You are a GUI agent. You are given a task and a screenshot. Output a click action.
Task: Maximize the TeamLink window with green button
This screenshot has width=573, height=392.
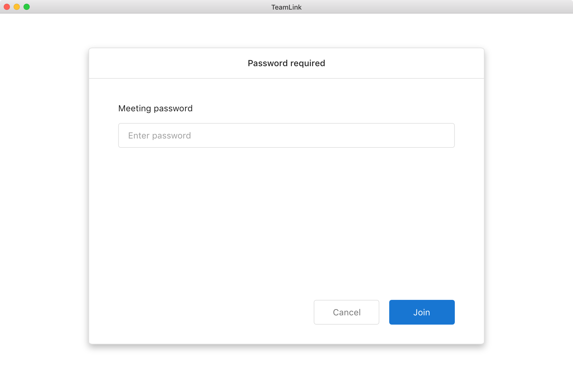click(27, 7)
